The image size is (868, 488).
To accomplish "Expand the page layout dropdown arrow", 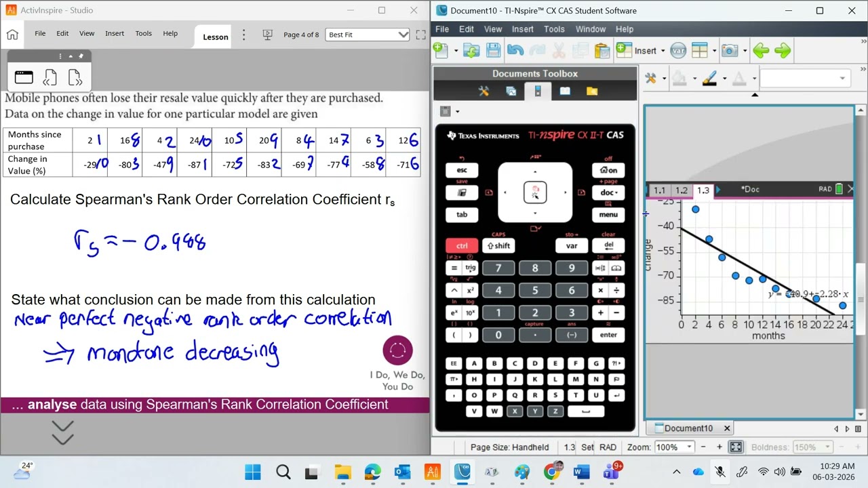I will (714, 51).
